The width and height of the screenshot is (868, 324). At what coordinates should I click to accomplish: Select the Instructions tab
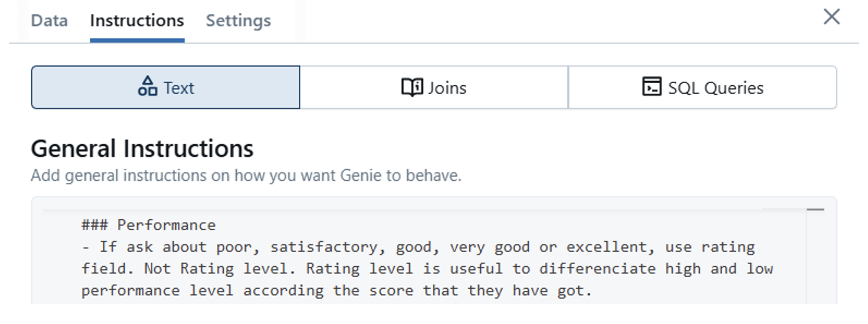(x=137, y=21)
